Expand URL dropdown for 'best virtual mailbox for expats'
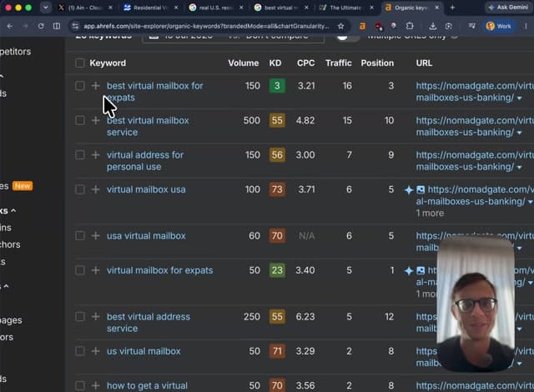The image size is (534, 392). click(519, 98)
